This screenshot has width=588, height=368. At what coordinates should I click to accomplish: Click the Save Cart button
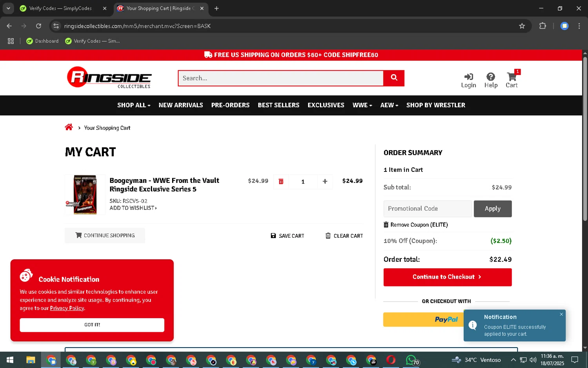(x=287, y=236)
